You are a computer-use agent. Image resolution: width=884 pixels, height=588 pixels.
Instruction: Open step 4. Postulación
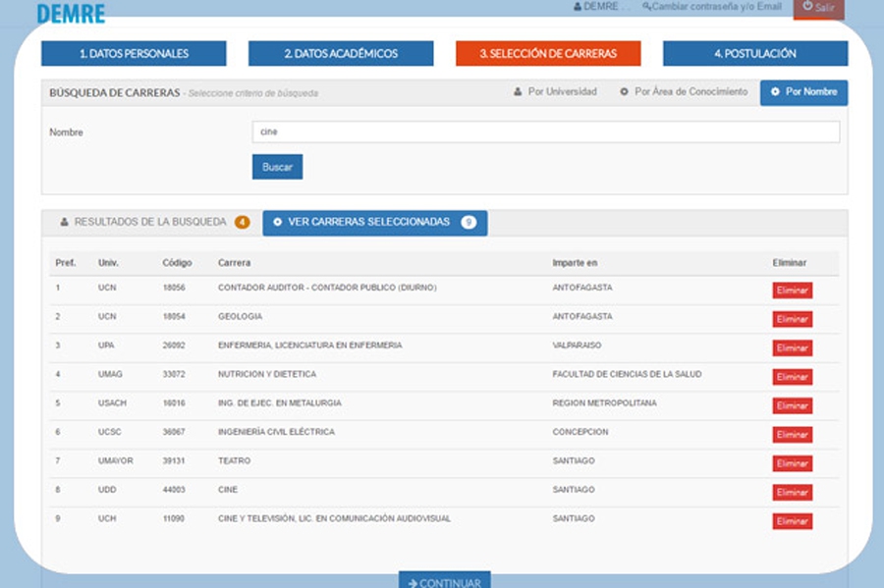[754, 53]
